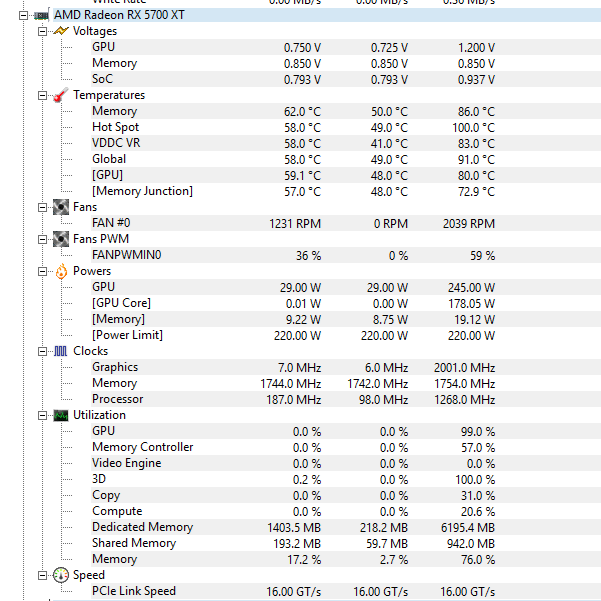Click the 1744.0 MHz Memory clock value

point(291,384)
